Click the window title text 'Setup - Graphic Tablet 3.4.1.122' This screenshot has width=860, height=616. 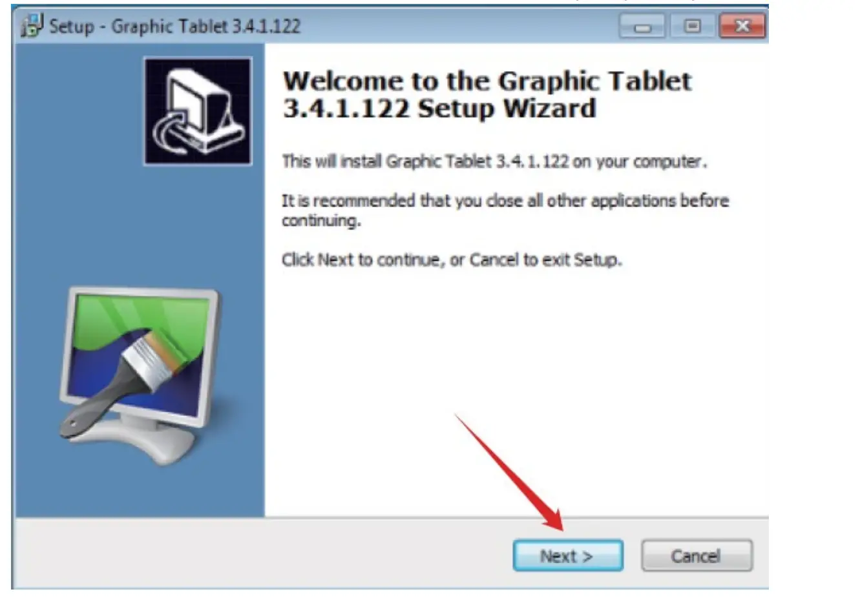point(175,26)
